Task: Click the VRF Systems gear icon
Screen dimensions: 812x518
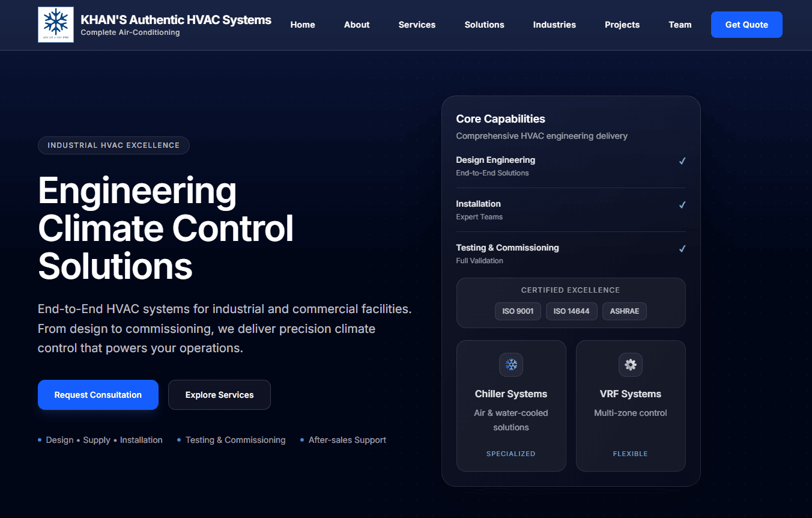Action: pyautogui.click(x=631, y=365)
